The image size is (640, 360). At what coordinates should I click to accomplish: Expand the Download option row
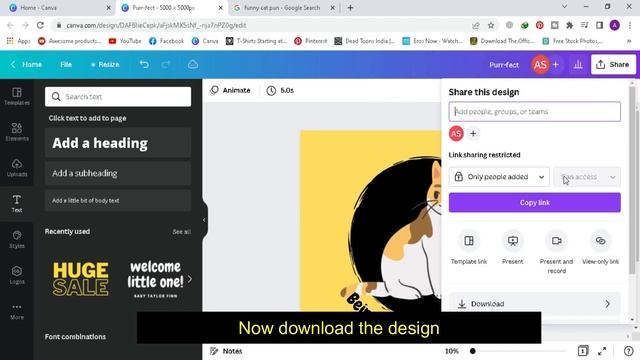point(535,304)
